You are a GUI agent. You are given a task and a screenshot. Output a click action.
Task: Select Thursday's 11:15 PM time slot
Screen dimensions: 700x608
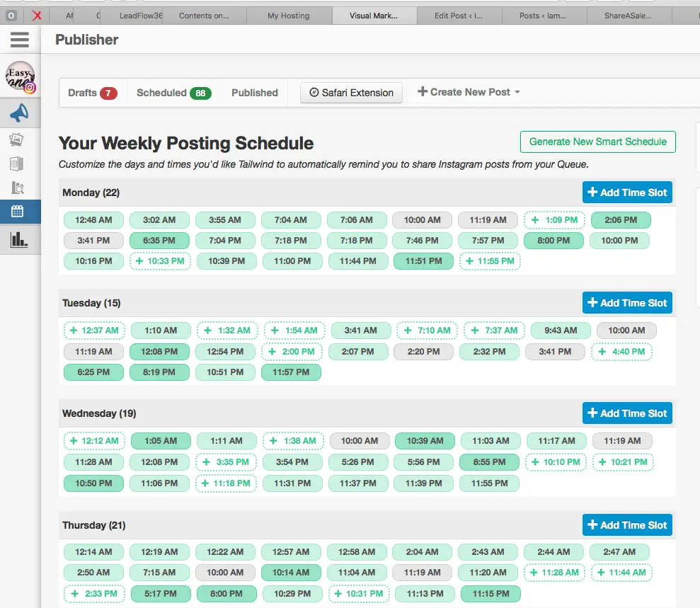490,594
